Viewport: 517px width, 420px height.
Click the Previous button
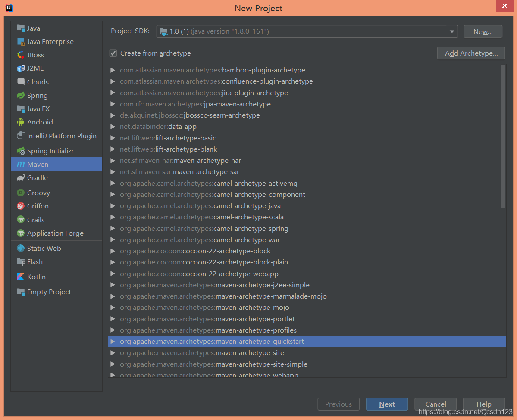pyautogui.click(x=338, y=404)
